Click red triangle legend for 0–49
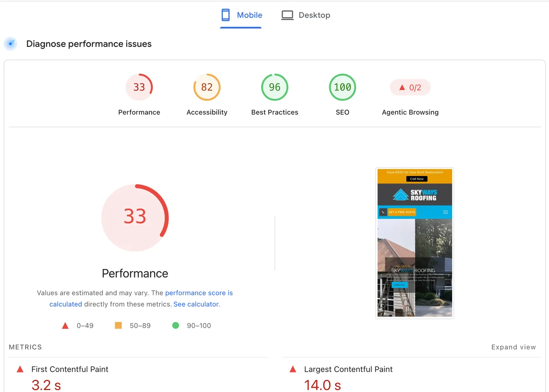 (65, 326)
